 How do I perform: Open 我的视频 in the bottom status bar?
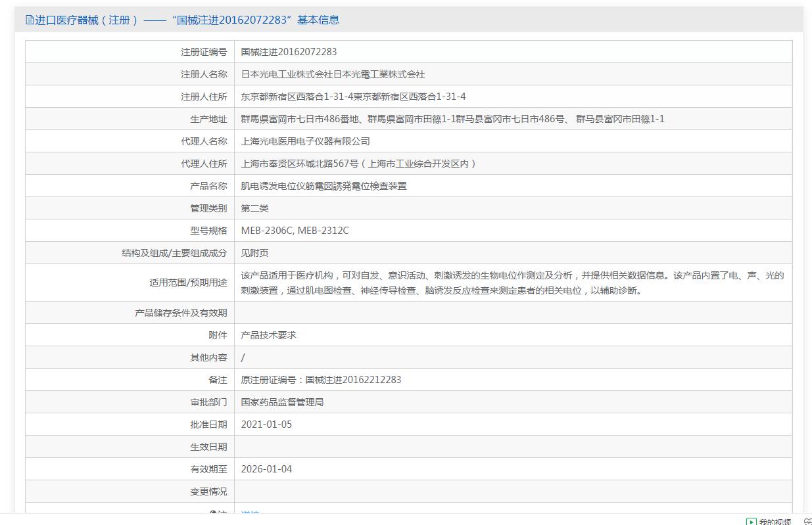point(775,522)
